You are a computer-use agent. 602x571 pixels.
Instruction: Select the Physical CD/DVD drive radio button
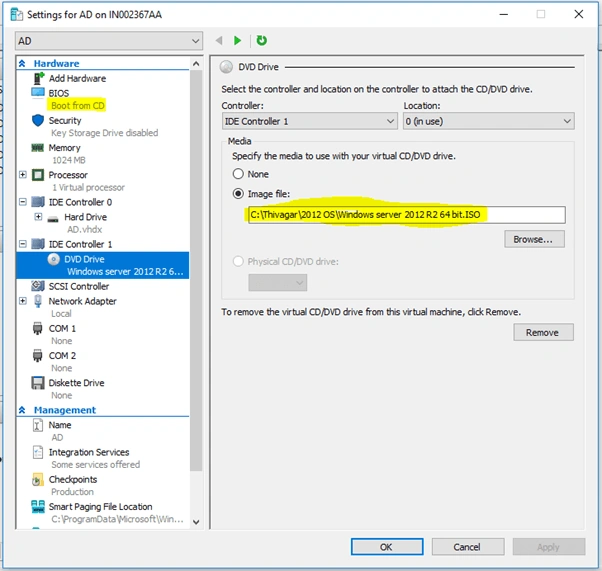(x=238, y=262)
